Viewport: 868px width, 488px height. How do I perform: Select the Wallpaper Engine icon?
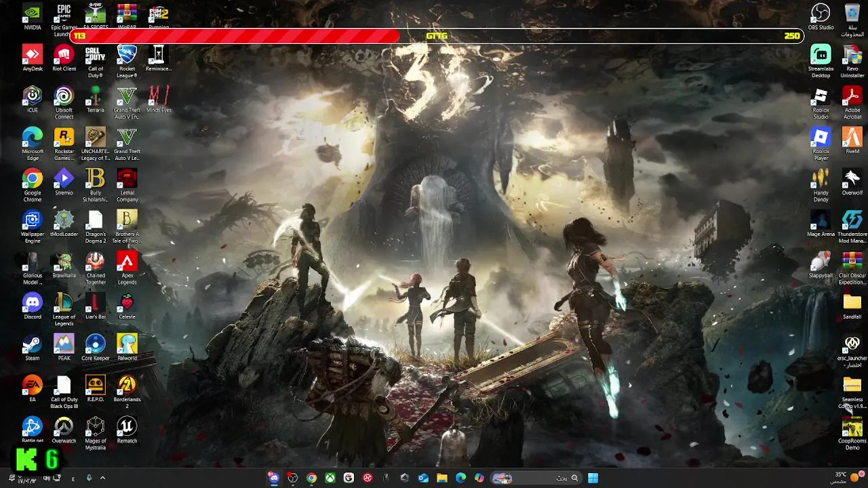click(x=32, y=227)
